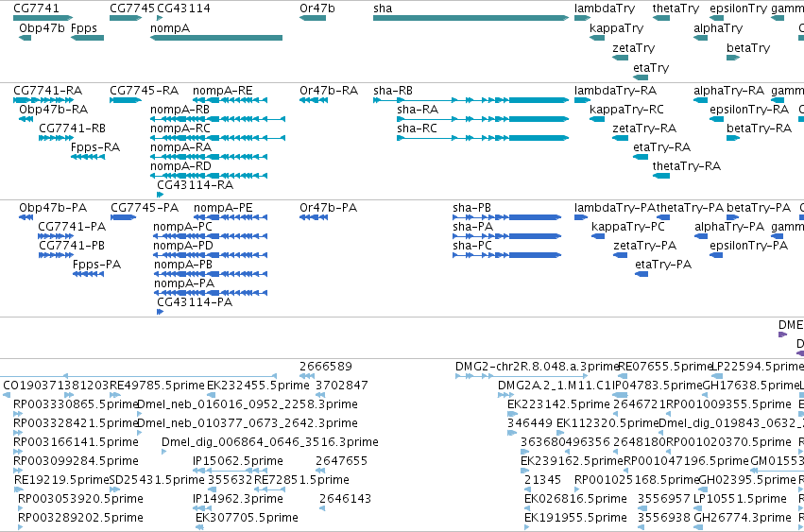Click the CG7745 gene label
This screenshot has width=804, height=532.
tap(131, 9)
